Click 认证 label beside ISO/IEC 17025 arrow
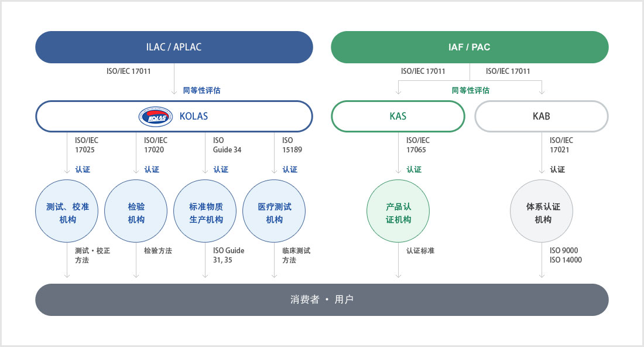 click(x=83, y=169)
